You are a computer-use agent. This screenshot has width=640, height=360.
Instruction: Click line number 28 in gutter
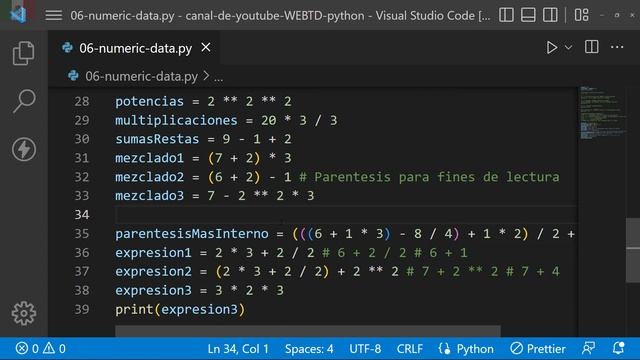(x=82, y=101)
